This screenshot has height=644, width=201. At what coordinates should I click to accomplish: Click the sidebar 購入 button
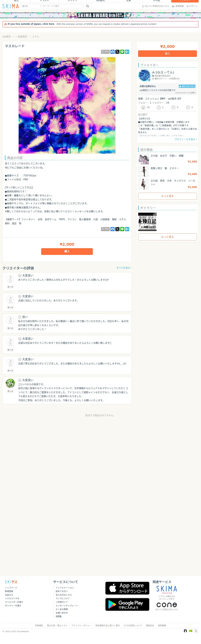point(167,53)
